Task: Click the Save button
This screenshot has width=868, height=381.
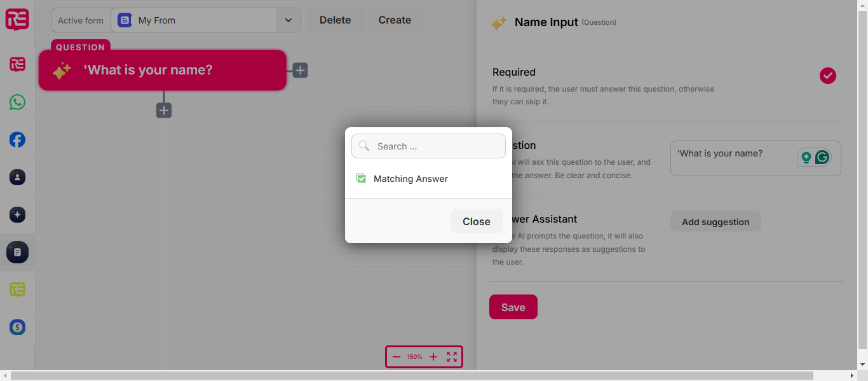Action: pos(513,307)
